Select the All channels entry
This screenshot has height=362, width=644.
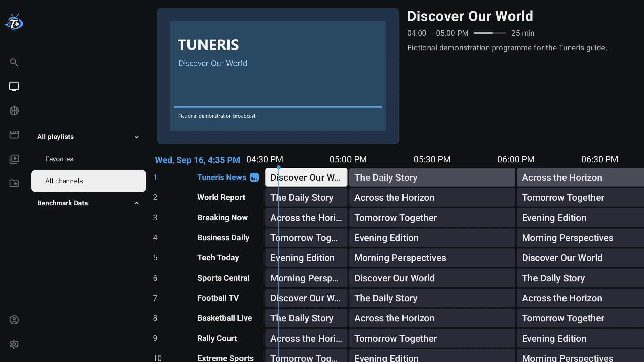click(x=89, y=181)
